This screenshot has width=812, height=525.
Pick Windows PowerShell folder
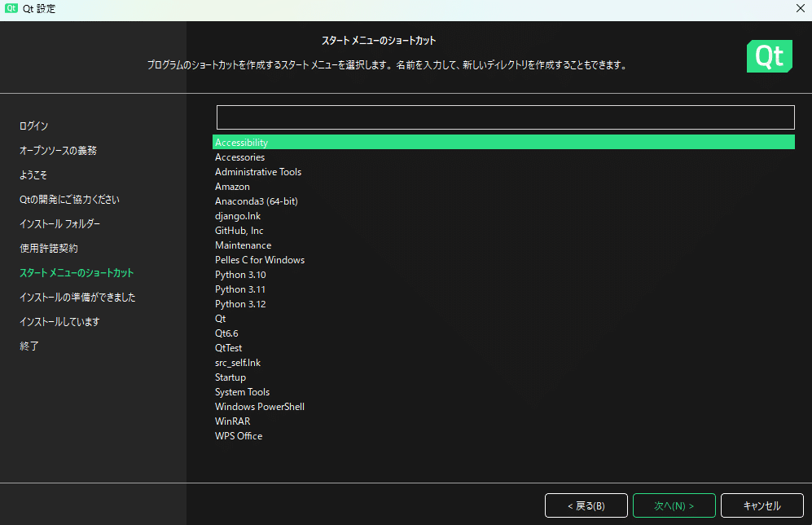tap(503, 406)
